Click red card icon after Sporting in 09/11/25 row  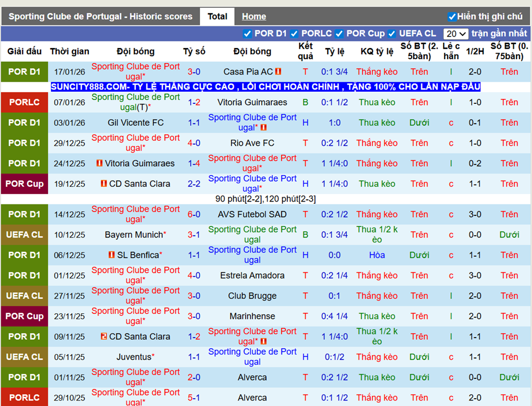[264, 341]
